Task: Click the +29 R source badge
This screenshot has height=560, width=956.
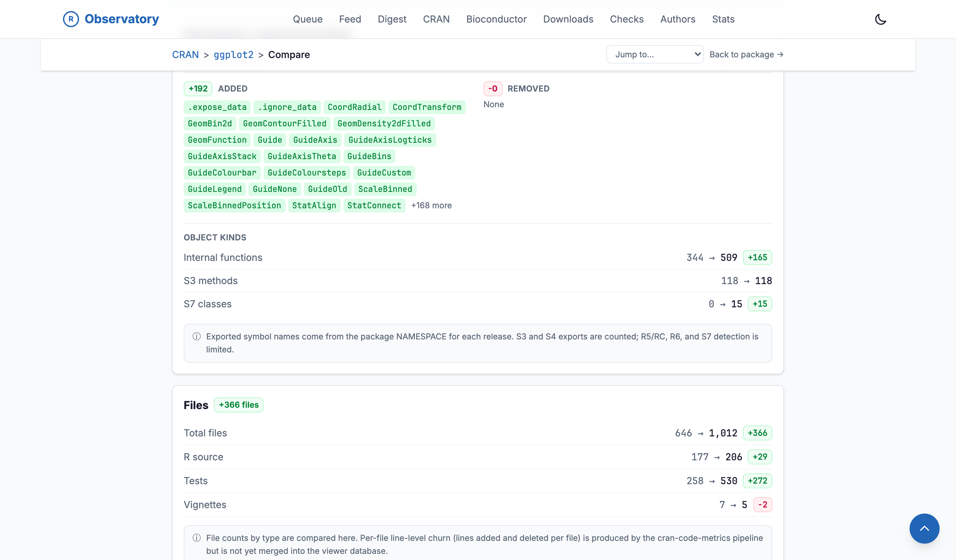Action: pos(760,457)
